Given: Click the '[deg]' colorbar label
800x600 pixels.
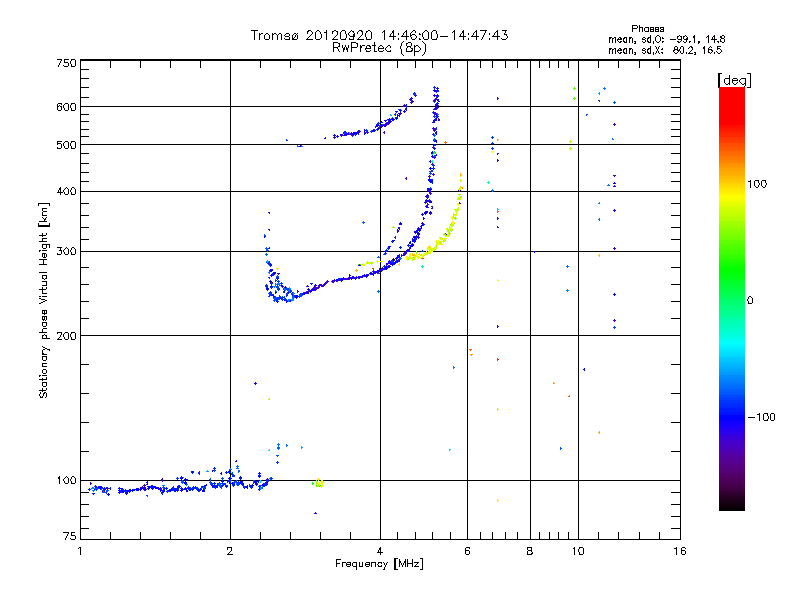Looking at the screenshot, I should point(734,80).
